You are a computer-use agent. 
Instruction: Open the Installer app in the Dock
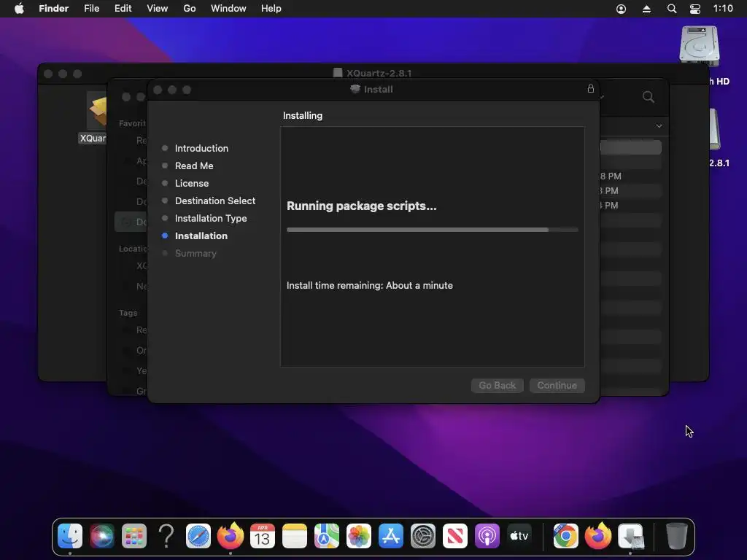pyautogui.click(x=630, y=536)
